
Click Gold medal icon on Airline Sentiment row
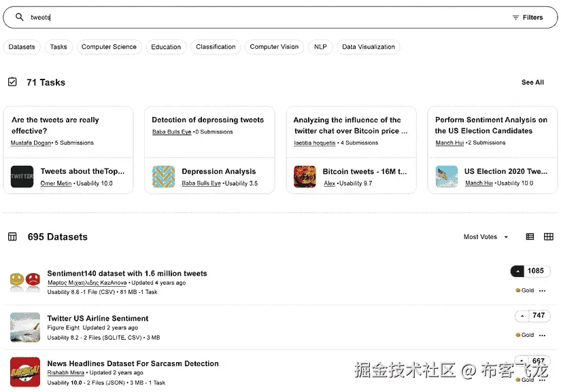[517, 335]
